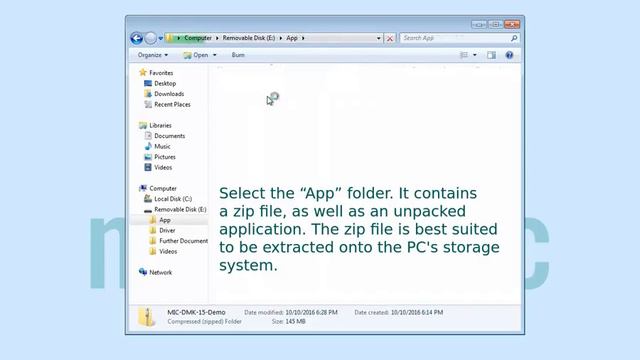Click the Date modified value 10/10/2016 6:28 PM
This screenshot has width=640, height=360.
(311, 312)
